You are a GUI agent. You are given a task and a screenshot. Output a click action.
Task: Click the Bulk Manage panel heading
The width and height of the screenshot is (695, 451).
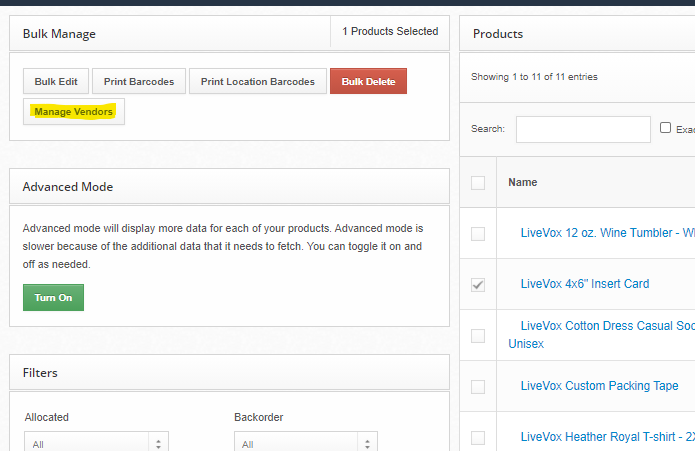click(59, 34)
